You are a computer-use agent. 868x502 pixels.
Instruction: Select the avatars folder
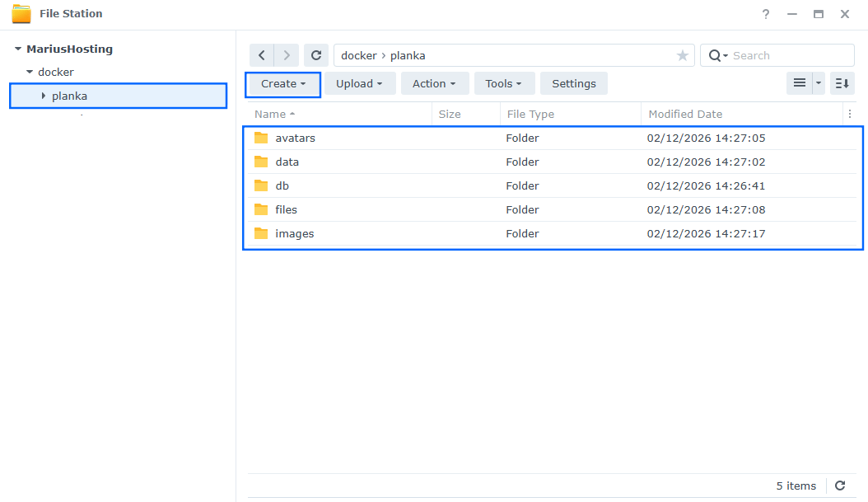tap(295, 138)
